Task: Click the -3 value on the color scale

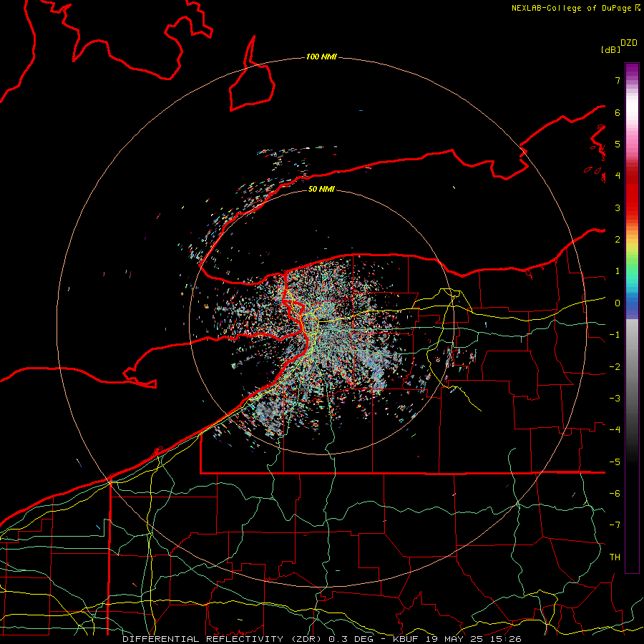Action: [615, 399]
